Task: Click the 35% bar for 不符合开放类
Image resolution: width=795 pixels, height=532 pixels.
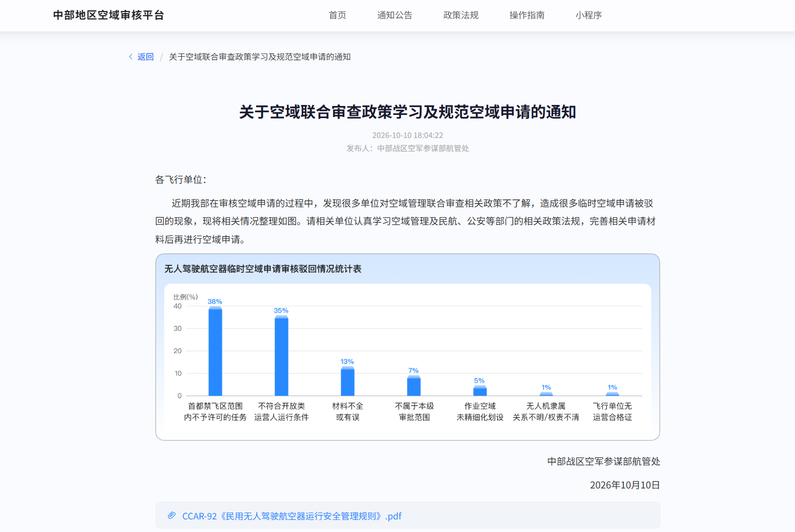Action: (x=281, y=356)
